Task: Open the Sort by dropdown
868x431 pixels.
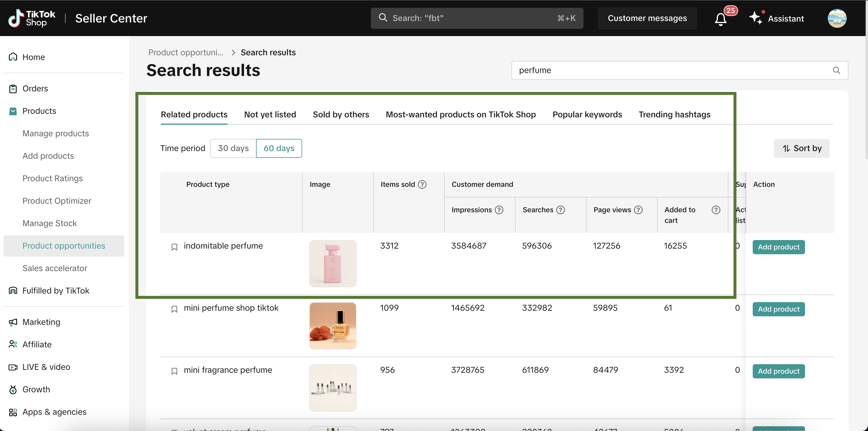Action: 801,148
